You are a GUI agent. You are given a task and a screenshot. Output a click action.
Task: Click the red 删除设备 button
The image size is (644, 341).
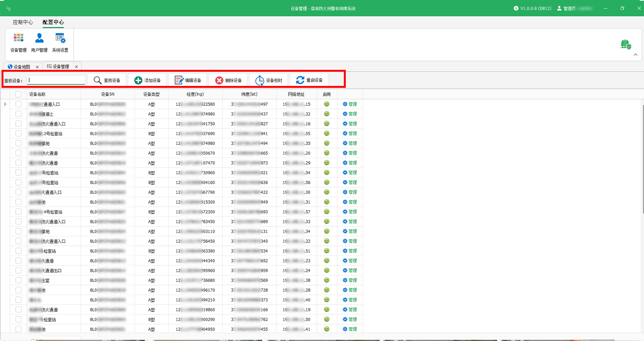point(228,80)
